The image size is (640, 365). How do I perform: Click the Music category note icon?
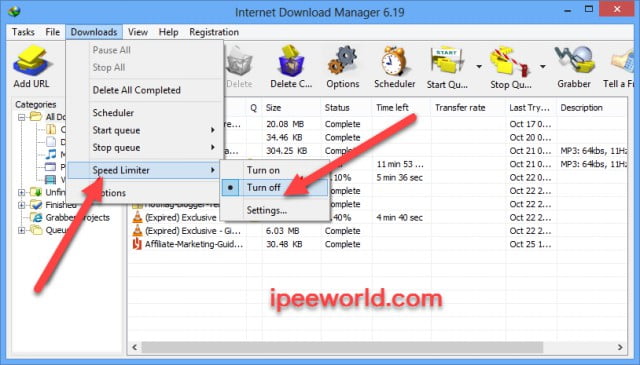51,154
